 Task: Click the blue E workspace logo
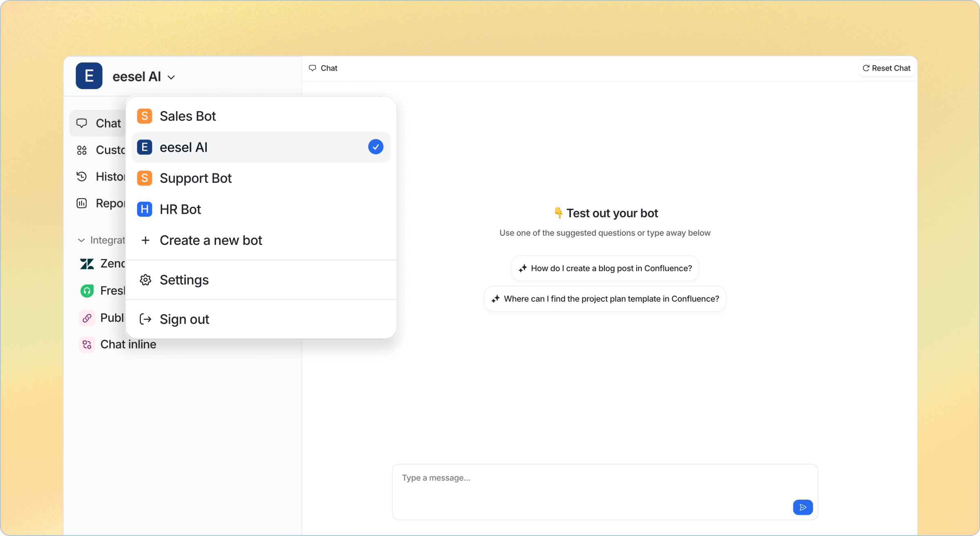coord(89,76)
